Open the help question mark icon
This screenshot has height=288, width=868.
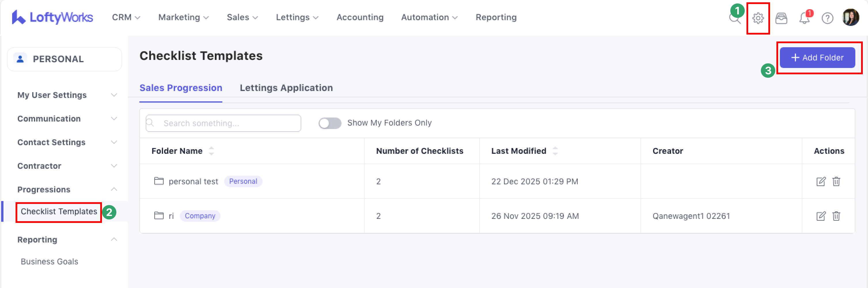click(x=827, y=18)
